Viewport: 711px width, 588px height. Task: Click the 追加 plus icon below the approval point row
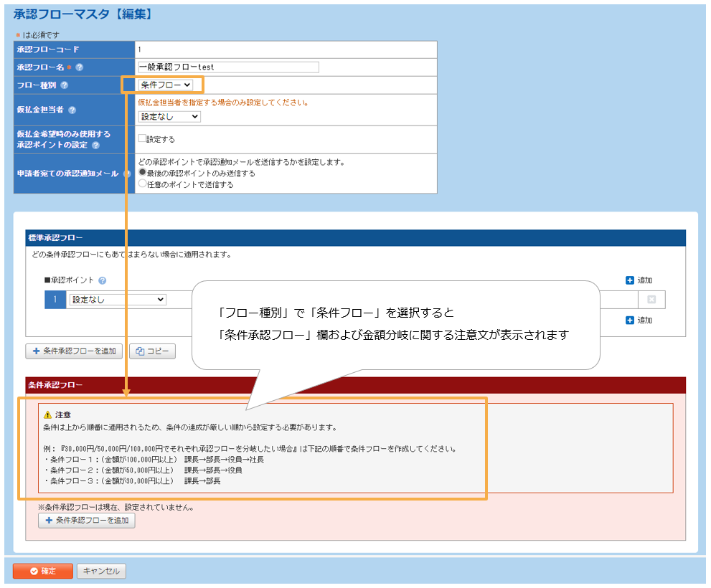coord(630,320)
